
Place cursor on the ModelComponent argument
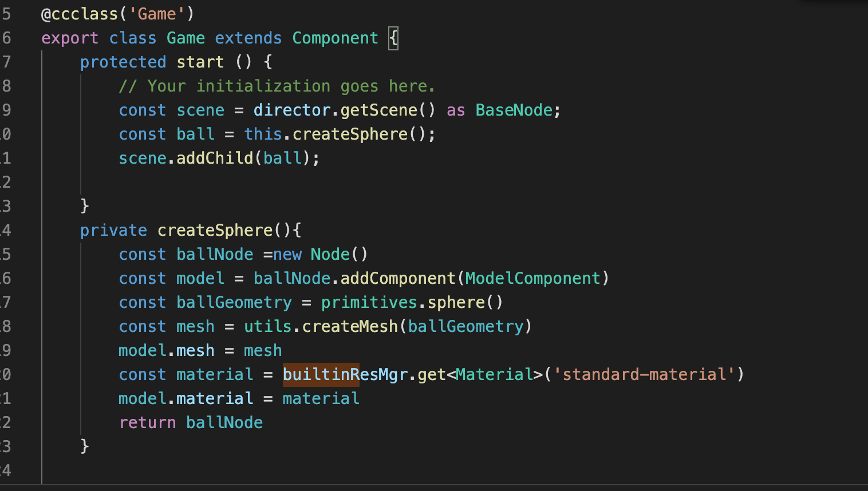[x=532, y=278]
